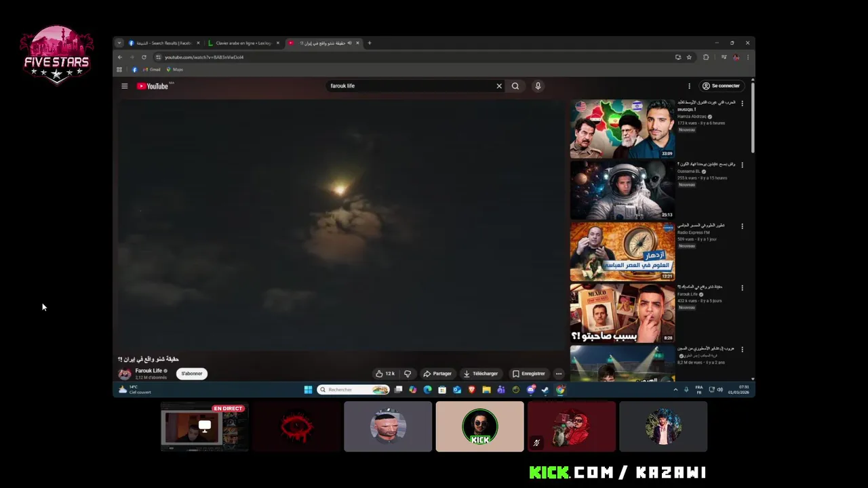This screenshot has width=868, height=488.
Task: Reload the page with refresh icon
Action: (144, 57)
